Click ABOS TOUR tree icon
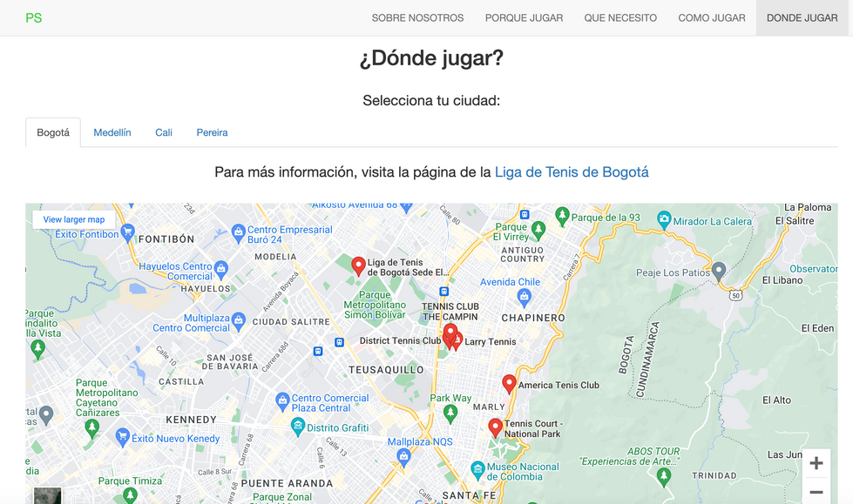This screenshot has width=853, height=504. click(x=663, y=477)
